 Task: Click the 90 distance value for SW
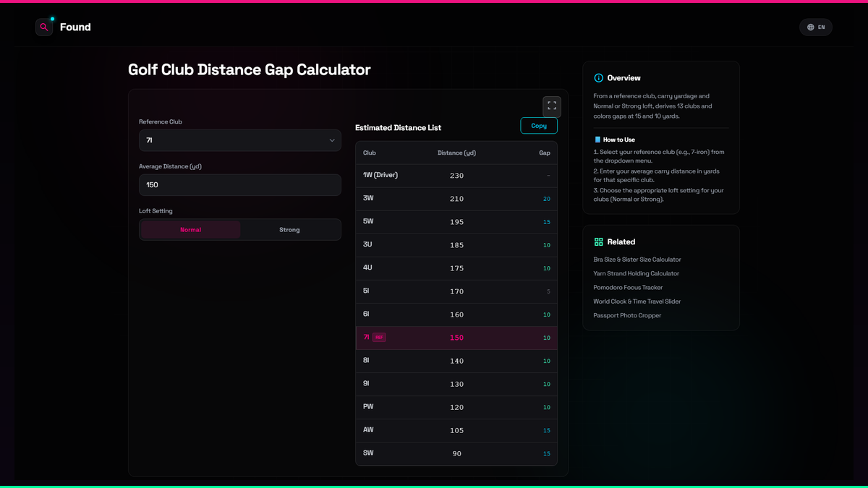click(456, 454)
